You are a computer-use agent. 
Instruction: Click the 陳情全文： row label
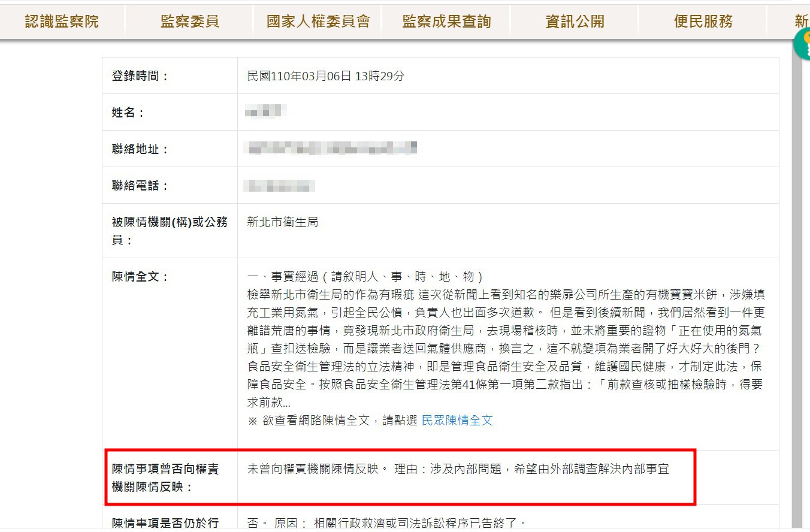[141, 277]
